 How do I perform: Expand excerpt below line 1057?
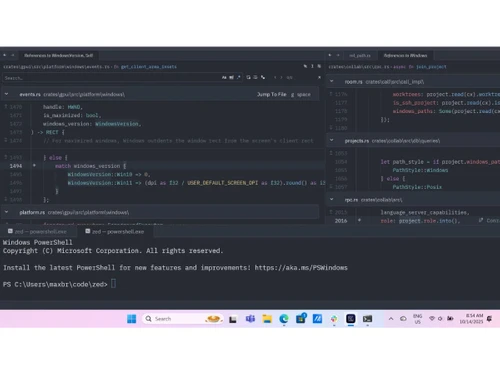tap(331, 187)
